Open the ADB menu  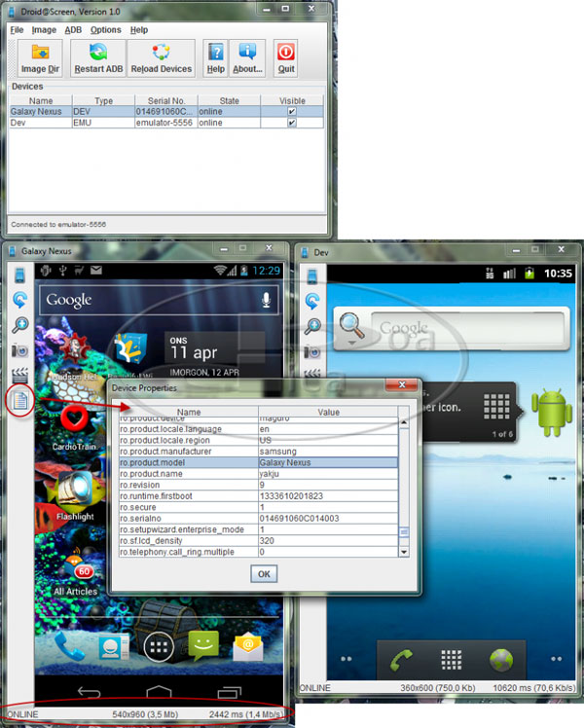point(73,30)
